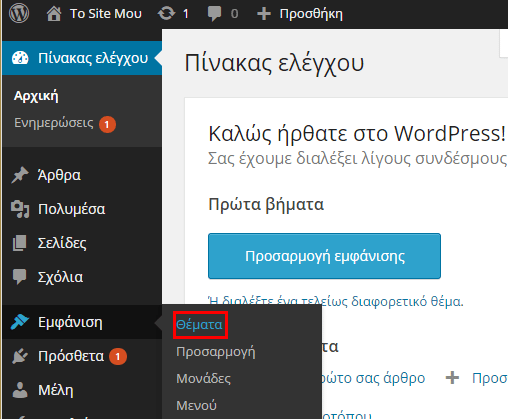Open the Μέλη users menu
The image size is (508, 419).
56,390
